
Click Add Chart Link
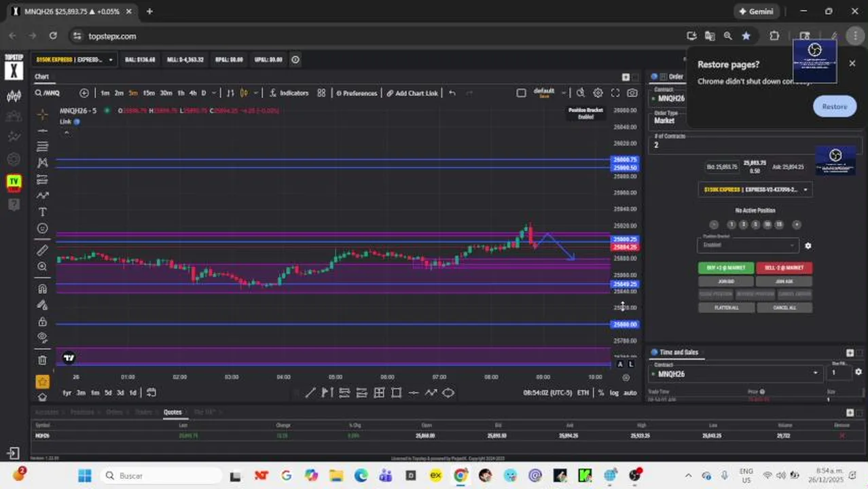tap(412, 93)
